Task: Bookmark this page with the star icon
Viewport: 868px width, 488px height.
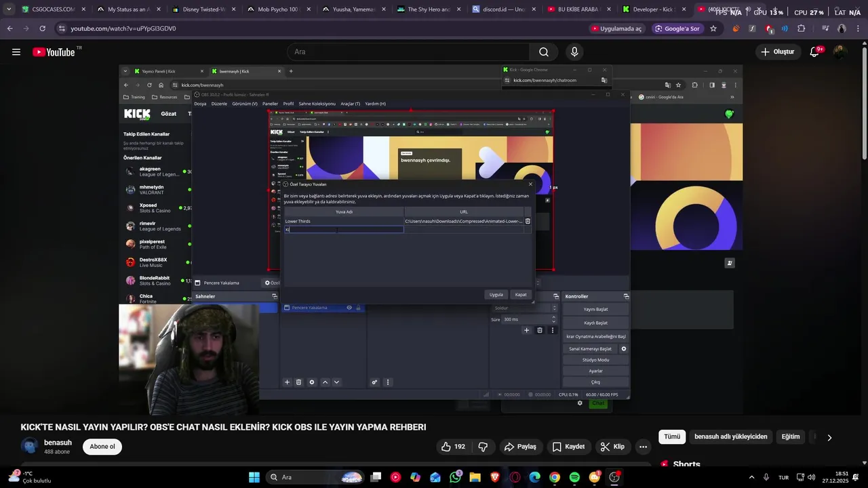Action: click(713, 28)
